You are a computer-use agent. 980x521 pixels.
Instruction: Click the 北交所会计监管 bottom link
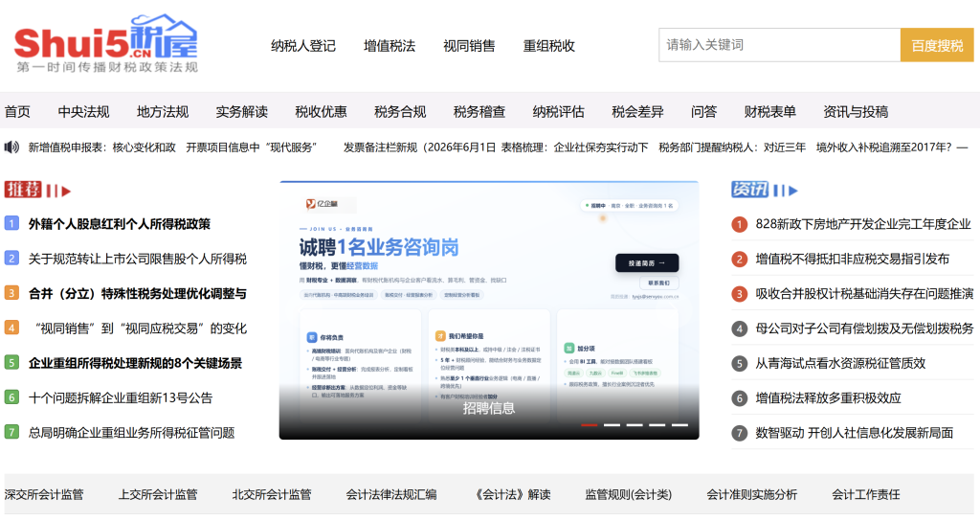tap(272, 495)
